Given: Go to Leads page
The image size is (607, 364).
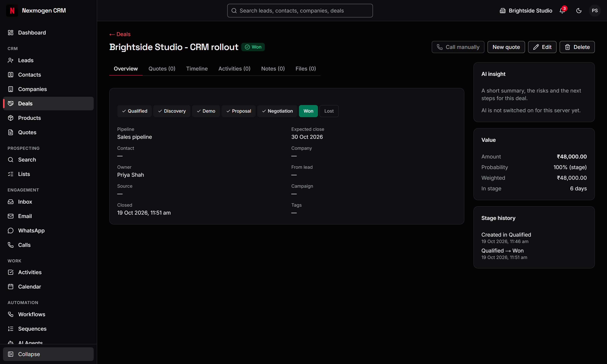Looking at the screenshot, I should click(x=48, y=60).
